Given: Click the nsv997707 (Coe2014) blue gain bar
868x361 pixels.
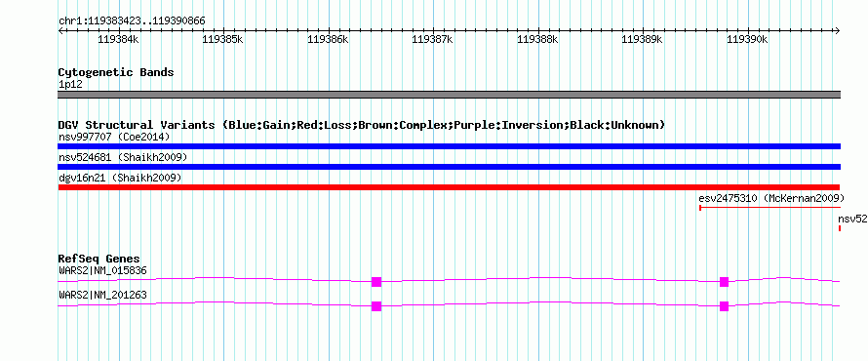Looking at the screenshot, I should (449, 146).
